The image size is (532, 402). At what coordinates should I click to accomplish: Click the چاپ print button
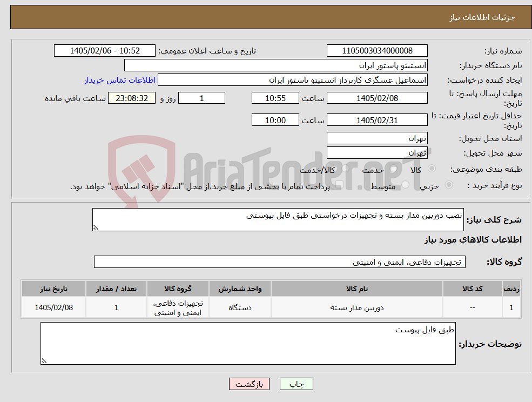(x=296, y=384)
